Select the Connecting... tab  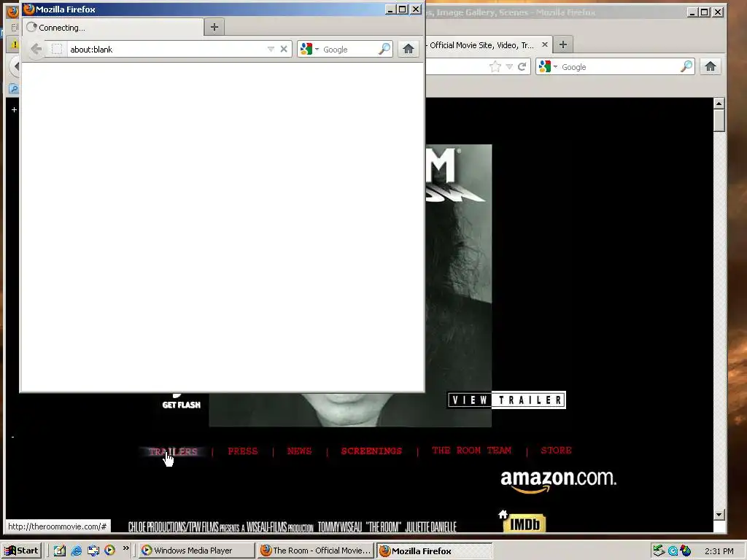(x=113, y=27)
